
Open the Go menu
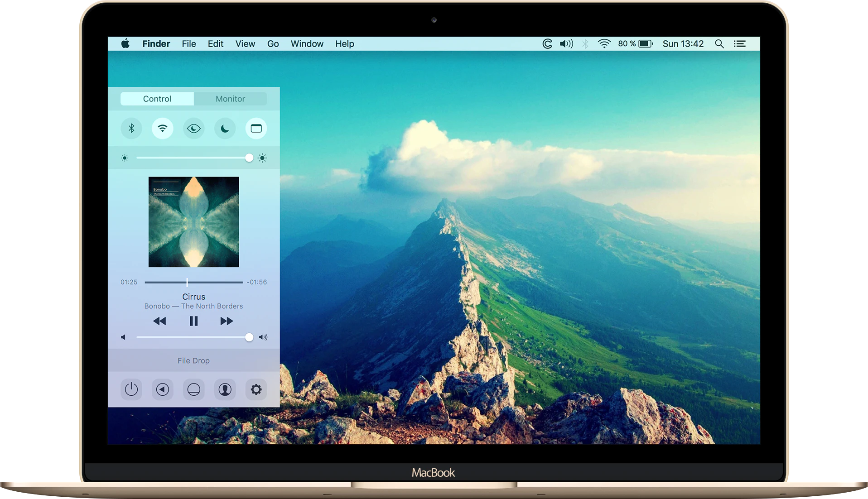pyautogui.click(x=273, y=44)
